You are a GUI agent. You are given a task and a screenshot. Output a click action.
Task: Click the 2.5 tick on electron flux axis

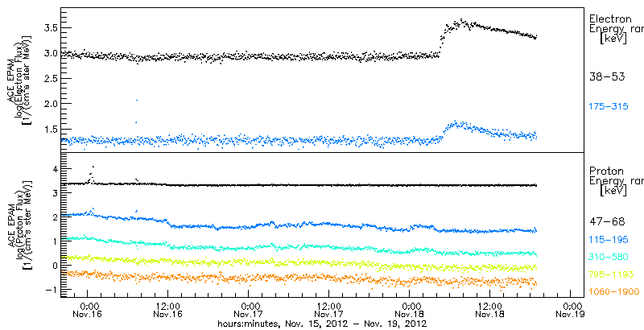(49, 79)
